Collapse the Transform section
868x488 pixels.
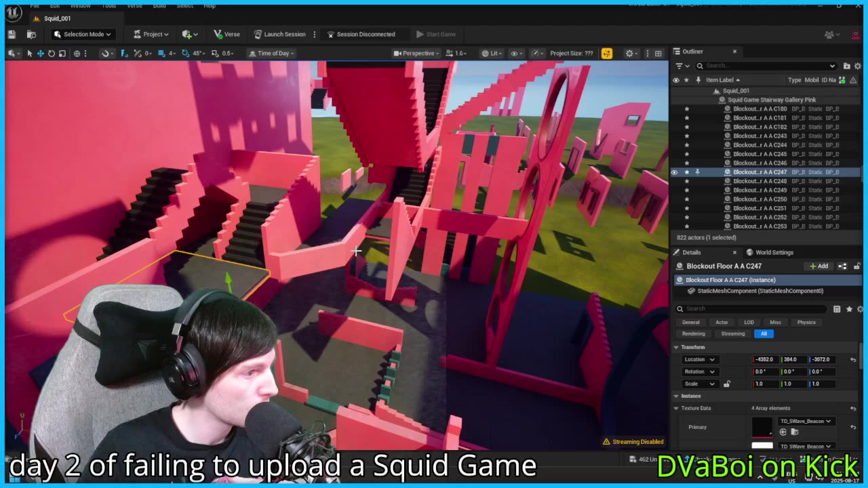676,347
